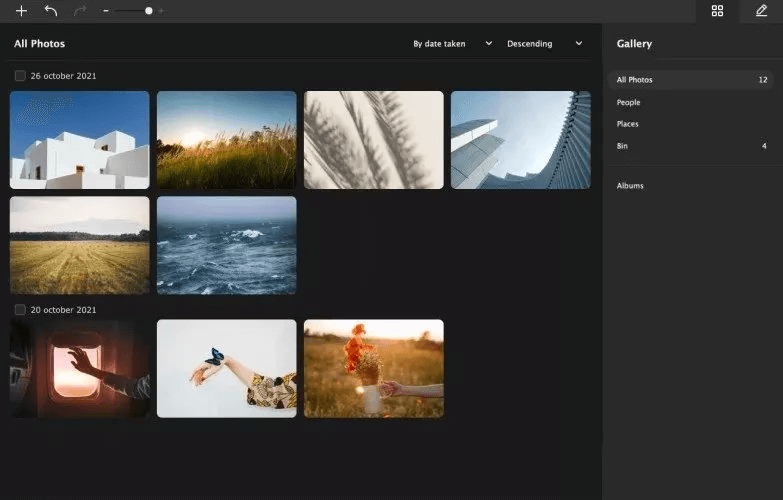
Task: Open the Bin section
Action: (623, 146)
